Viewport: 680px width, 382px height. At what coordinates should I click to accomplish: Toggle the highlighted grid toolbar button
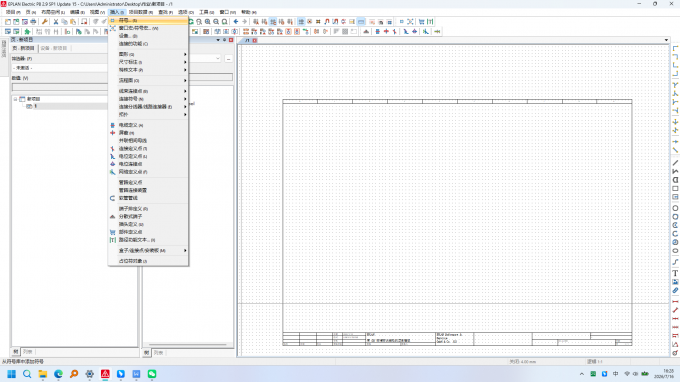tap(301, 22)
